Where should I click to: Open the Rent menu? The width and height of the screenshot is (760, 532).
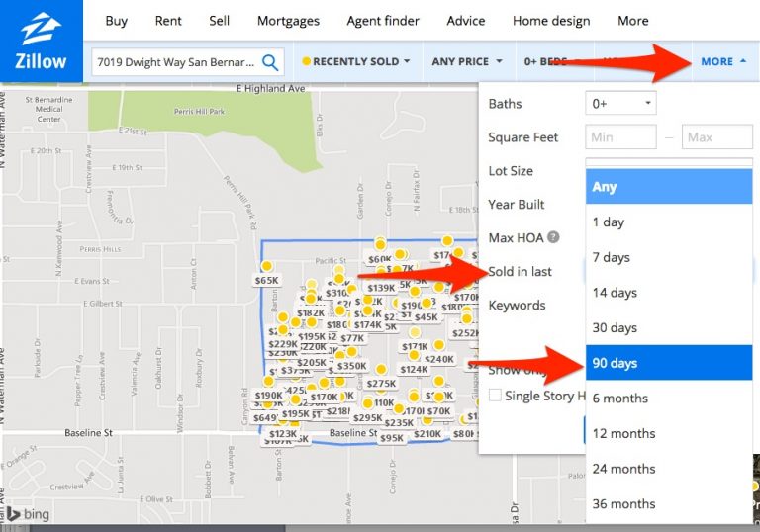click(168, 21)
